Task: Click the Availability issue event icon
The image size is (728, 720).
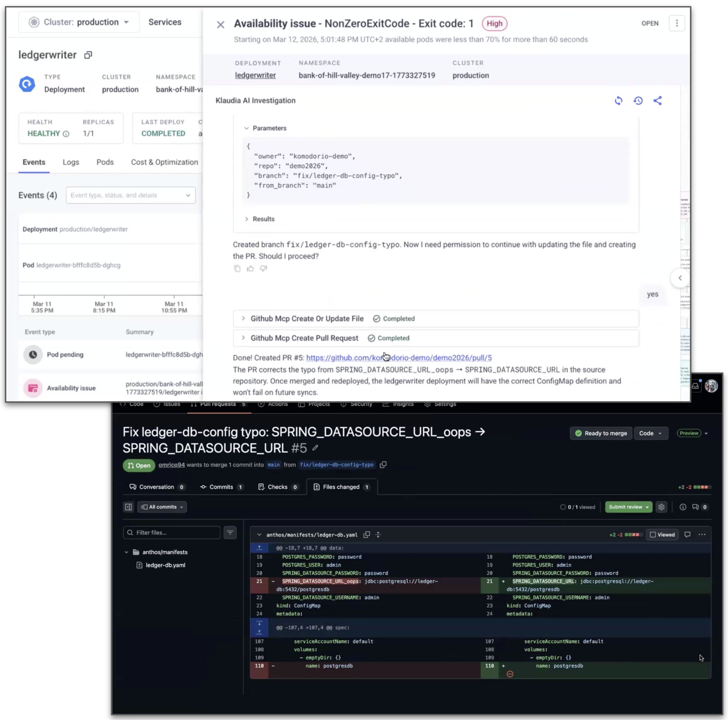Action: 33,388
